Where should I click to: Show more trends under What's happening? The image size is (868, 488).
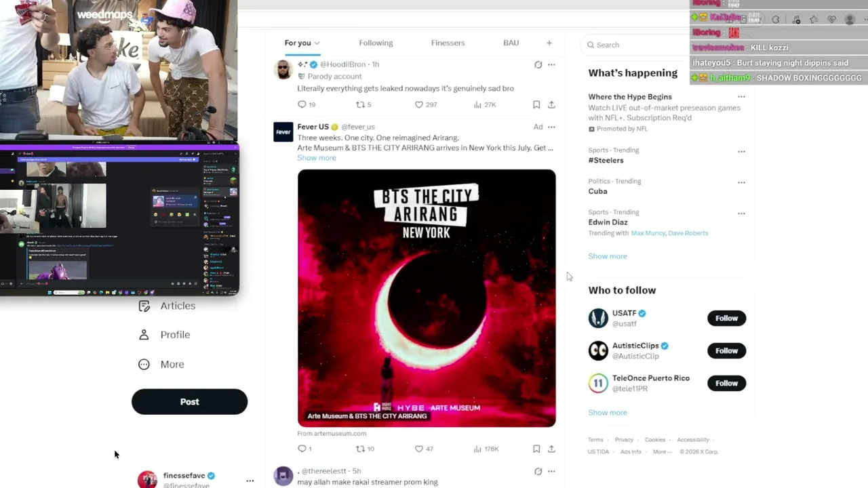(x=608, y=256)
